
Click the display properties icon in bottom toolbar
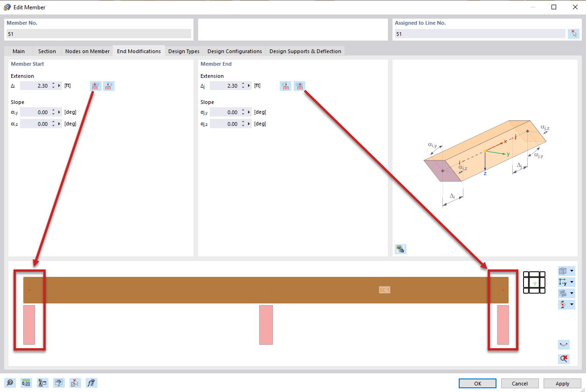click(x=42, y=383)
